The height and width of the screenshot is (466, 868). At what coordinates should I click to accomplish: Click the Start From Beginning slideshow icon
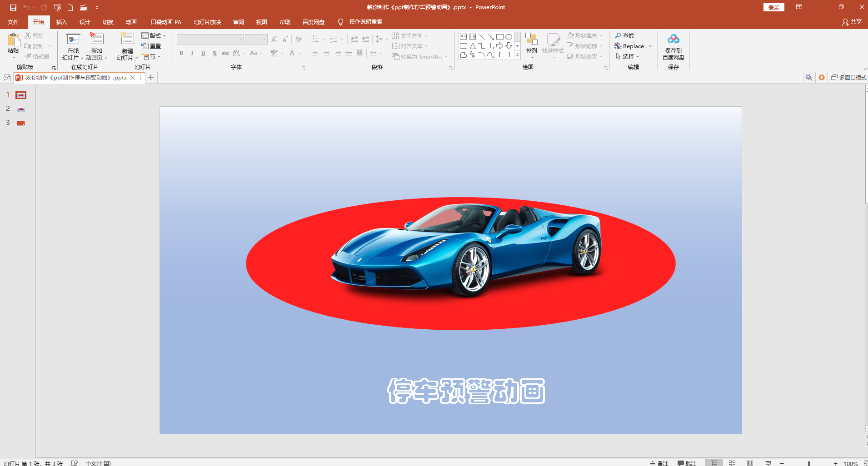57,8
